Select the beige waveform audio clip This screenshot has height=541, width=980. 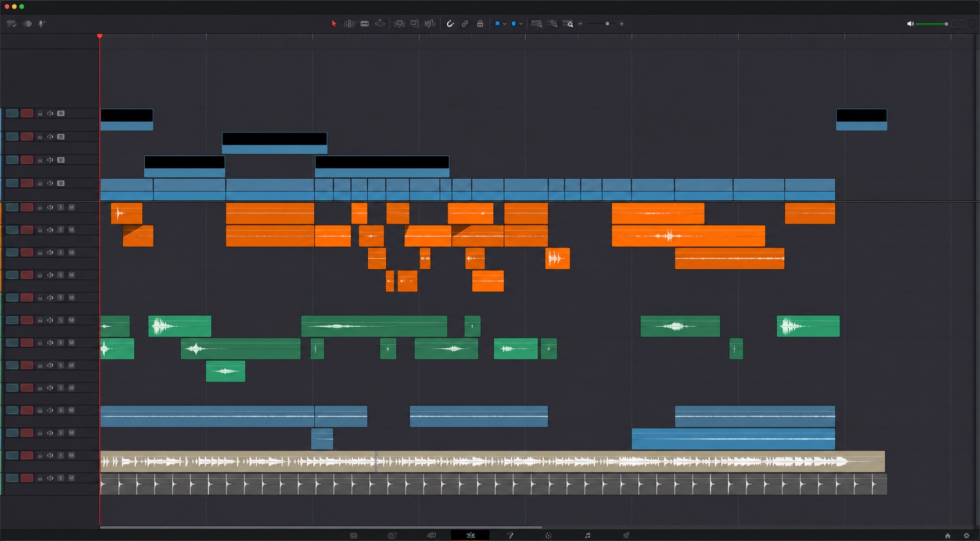pos(493,461)
